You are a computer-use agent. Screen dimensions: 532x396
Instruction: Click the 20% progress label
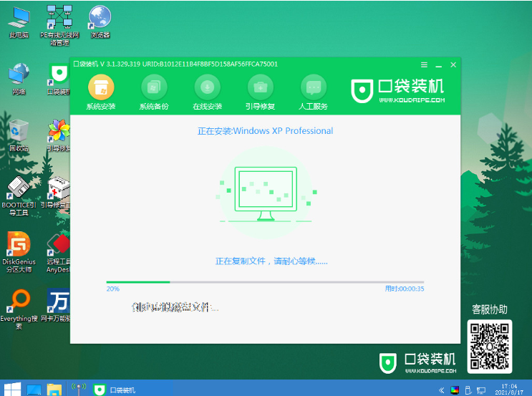[x=113, y=289]
